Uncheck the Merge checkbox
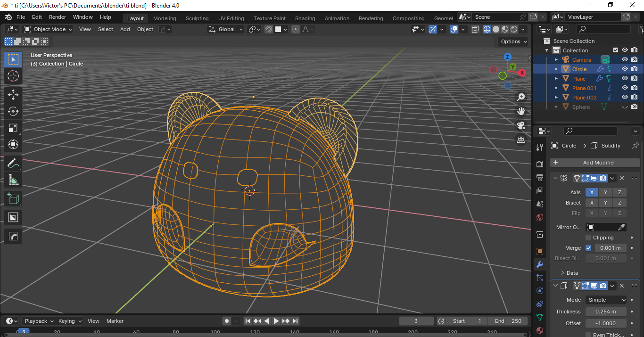This screenshot has height=337, width=644. coord(588,248)
